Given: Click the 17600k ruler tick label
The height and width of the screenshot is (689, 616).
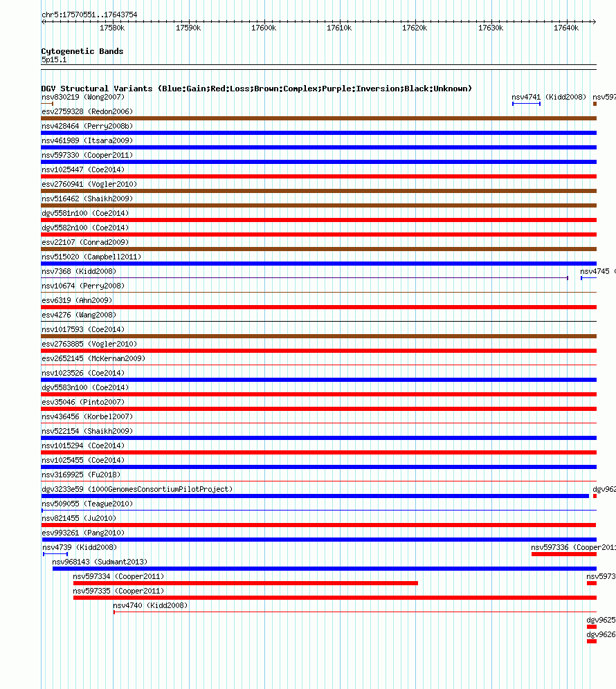Looking at the screenshot, I should point(264,28).
